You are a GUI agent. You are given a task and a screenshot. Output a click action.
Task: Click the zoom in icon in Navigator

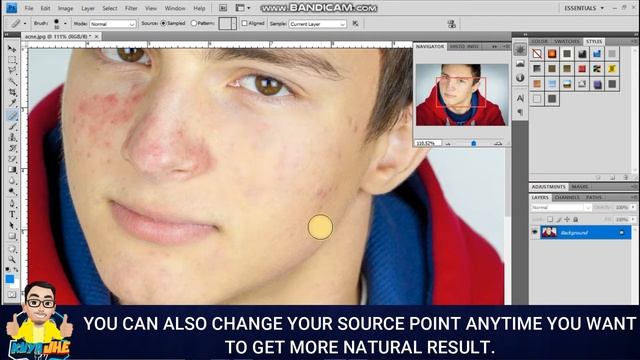[498, 143]
